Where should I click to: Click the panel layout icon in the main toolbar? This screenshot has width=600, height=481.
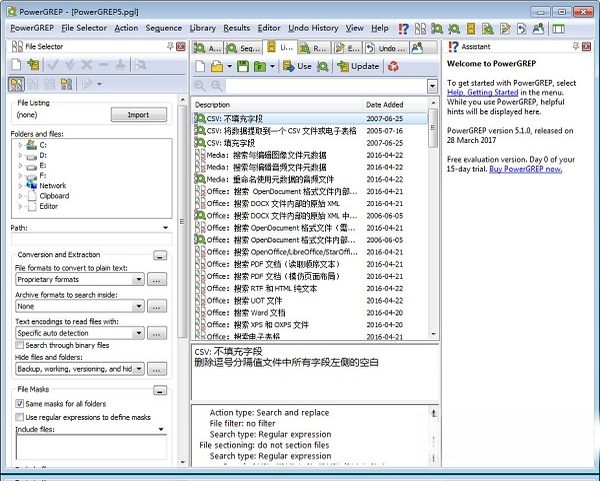pos(559,29)
